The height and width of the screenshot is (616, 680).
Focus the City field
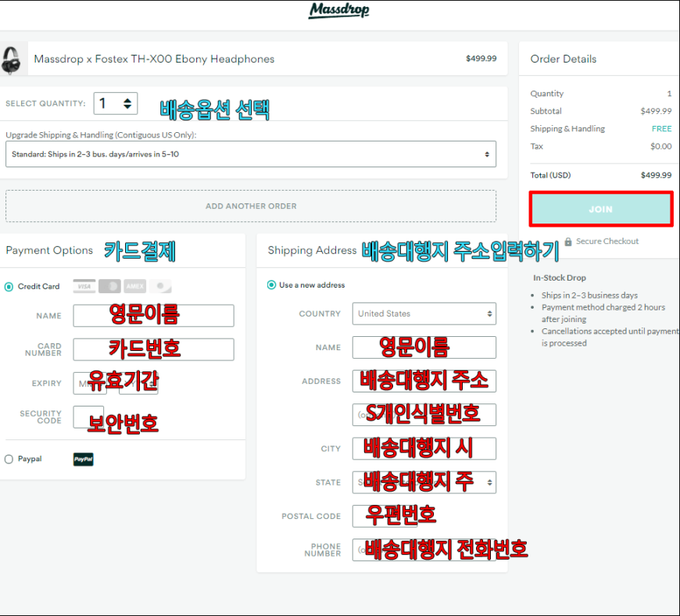tap(424, 449)
